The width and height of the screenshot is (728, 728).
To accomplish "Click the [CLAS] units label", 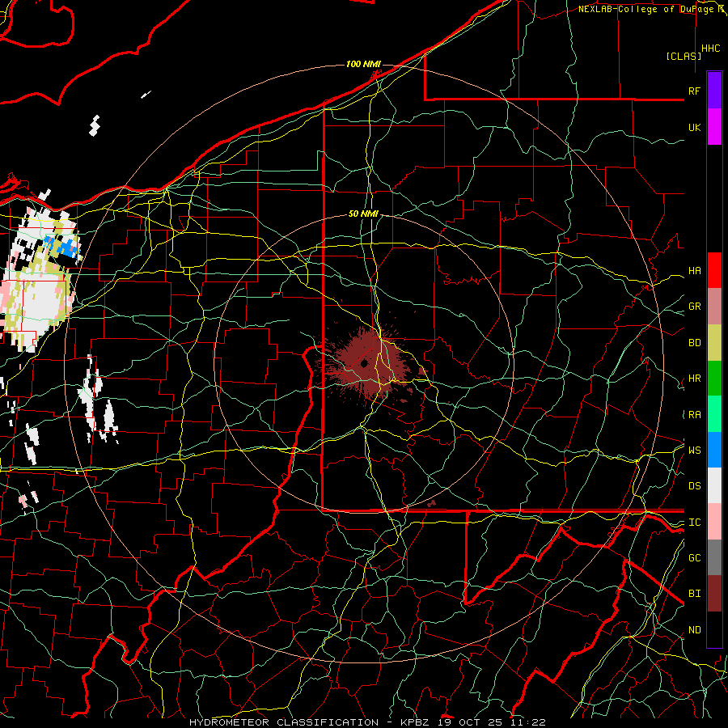I will (684, 56).
